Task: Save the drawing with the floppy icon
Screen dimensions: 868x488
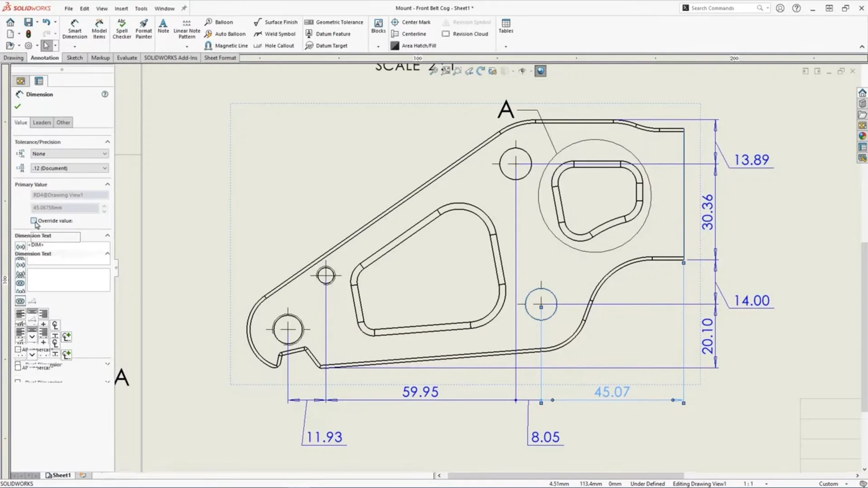Action: click(28, 22)
